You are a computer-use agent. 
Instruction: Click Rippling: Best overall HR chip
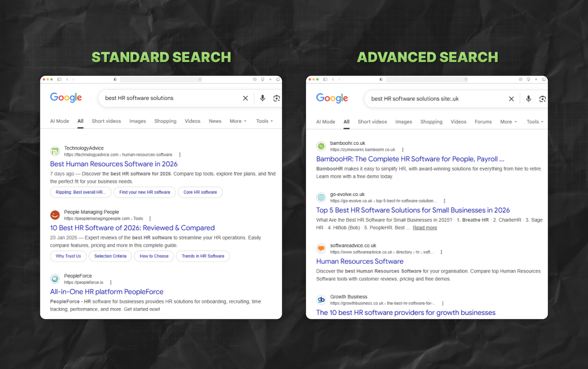pyautogui.click(x=80, y=192)
